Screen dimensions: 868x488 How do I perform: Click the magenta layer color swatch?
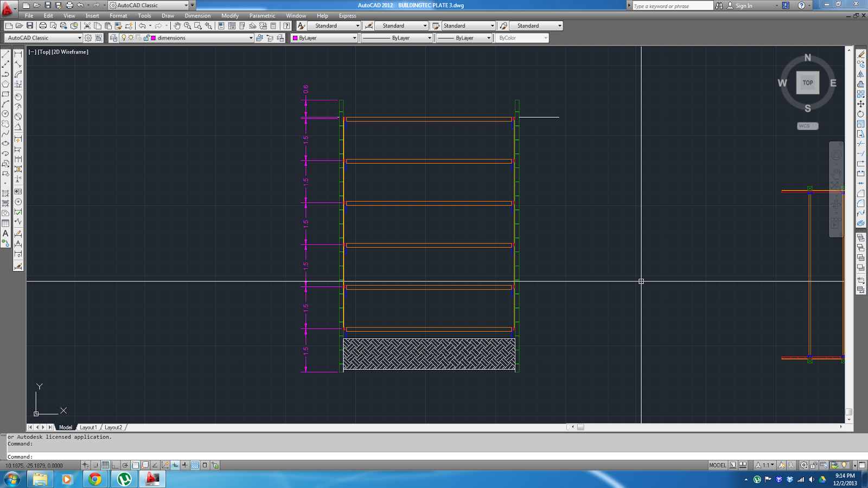(153, 38)
